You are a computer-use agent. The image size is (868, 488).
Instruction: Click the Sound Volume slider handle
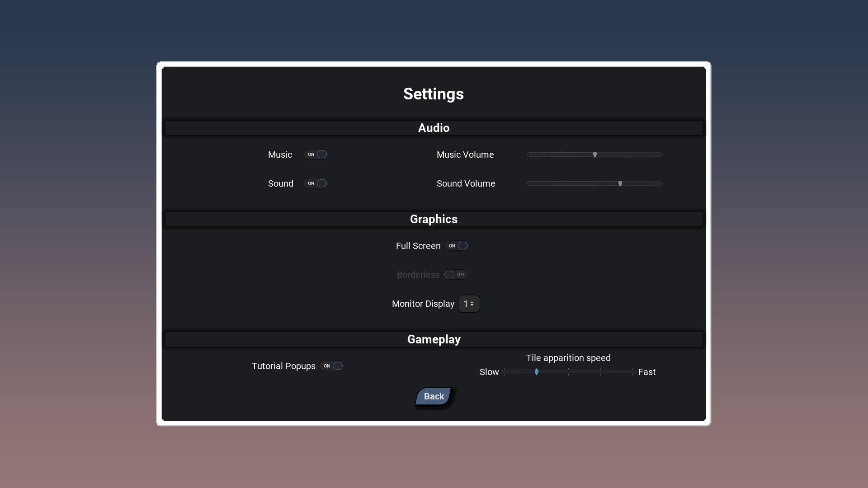[621, 183]
